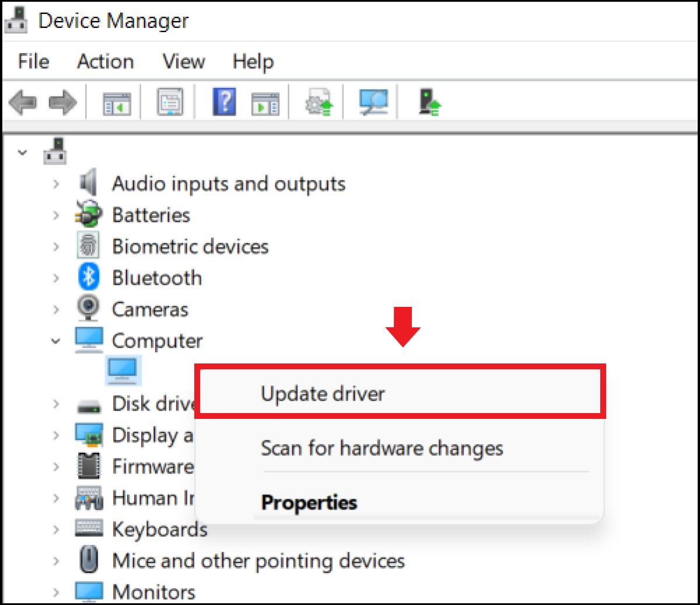Open toolbar Help with the question mark icon

tap(223, 101)
